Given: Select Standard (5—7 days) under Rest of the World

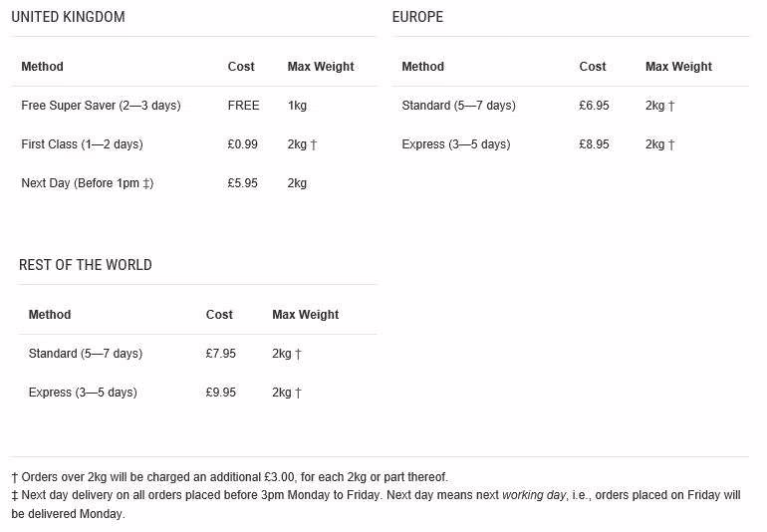Looking at the screenshot, I should [85, 354].
